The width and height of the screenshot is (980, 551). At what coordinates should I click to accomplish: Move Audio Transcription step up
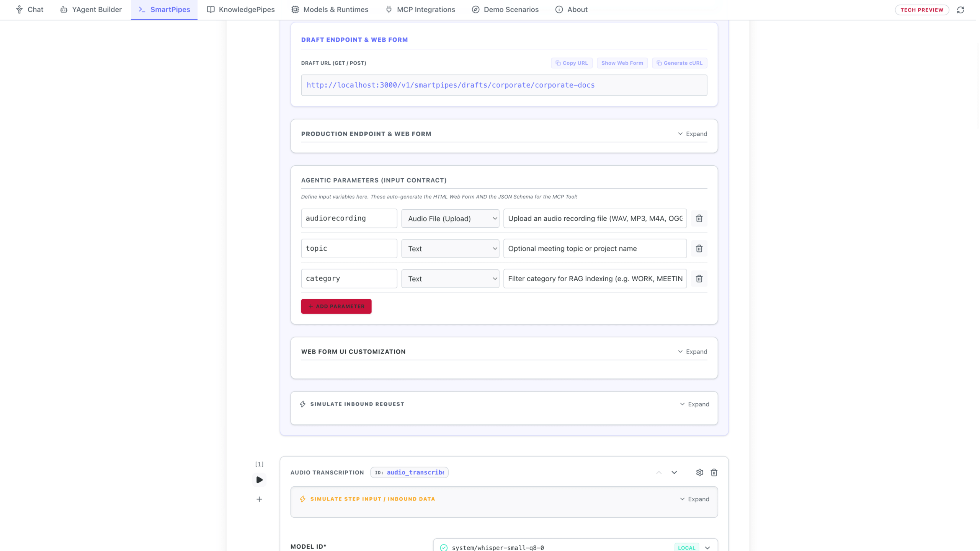(x=659, y=473)
